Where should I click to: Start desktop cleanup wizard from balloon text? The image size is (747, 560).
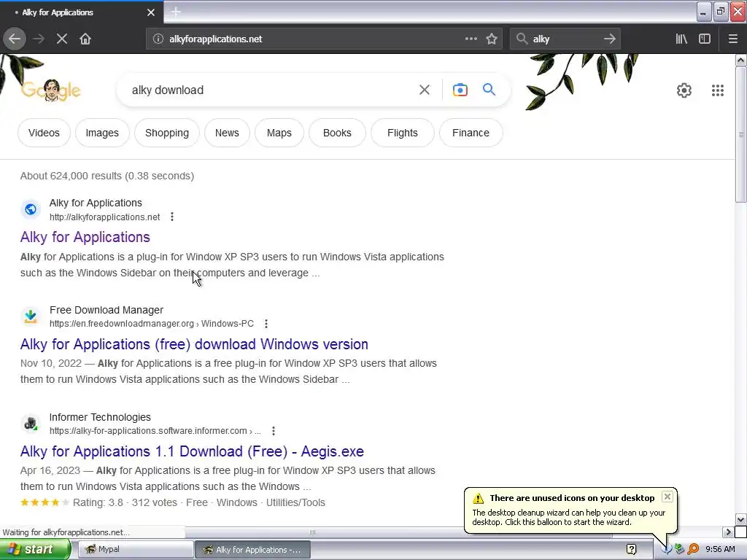[x=568, y=518]
